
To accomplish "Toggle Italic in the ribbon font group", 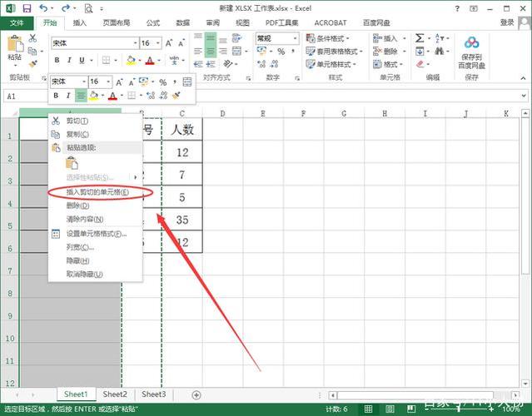I will (69, 61).
